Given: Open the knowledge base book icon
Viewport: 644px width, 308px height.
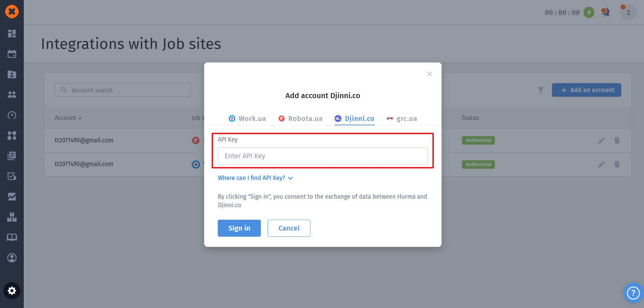Looking at the screenshot, I should 12,237.
